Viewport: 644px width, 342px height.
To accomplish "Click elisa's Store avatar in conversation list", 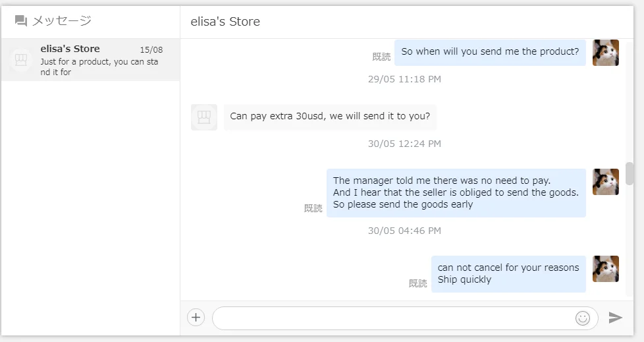I will pos(20,60).
